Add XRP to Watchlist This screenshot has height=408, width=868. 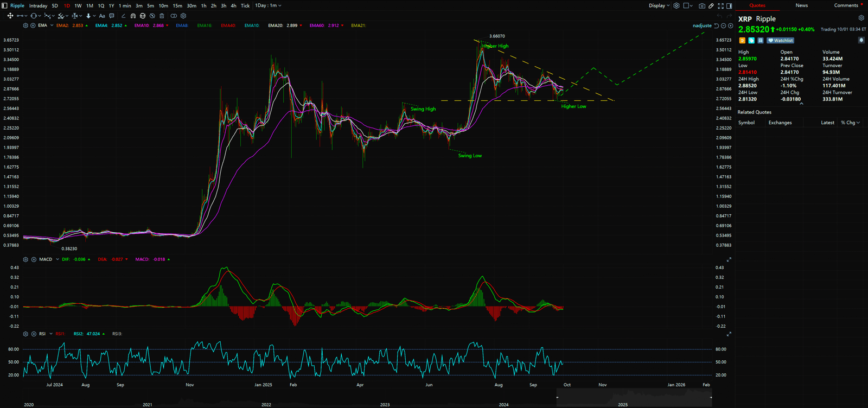click(781, 40)
